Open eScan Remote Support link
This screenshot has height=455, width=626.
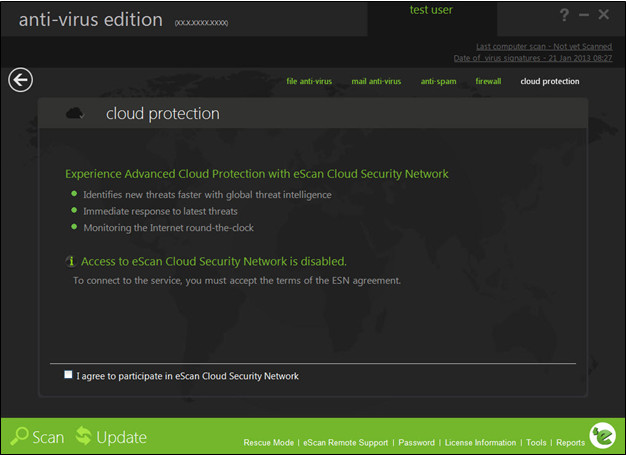tap(345, 443)
